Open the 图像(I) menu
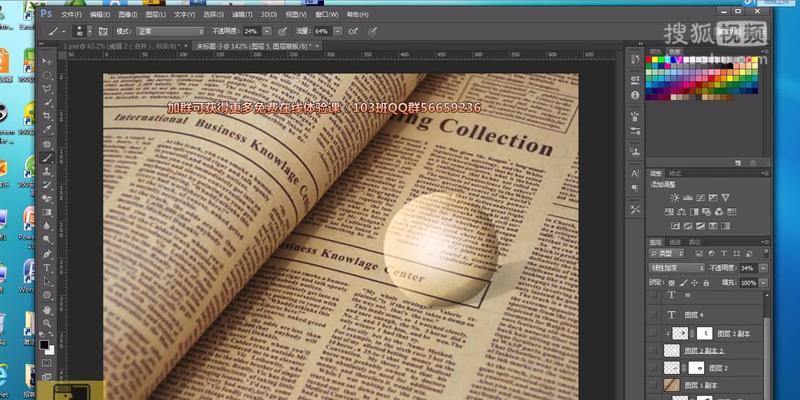 point(128,14)
